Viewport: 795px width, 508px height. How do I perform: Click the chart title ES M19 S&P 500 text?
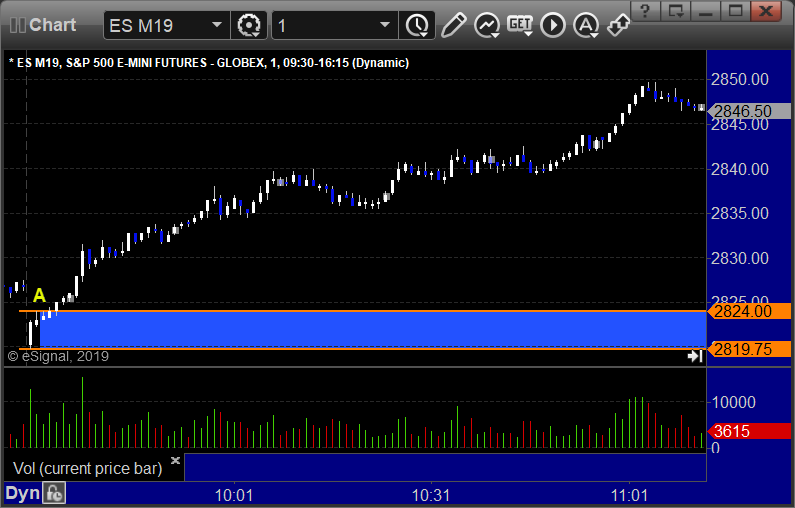click(x=209, y=63)
